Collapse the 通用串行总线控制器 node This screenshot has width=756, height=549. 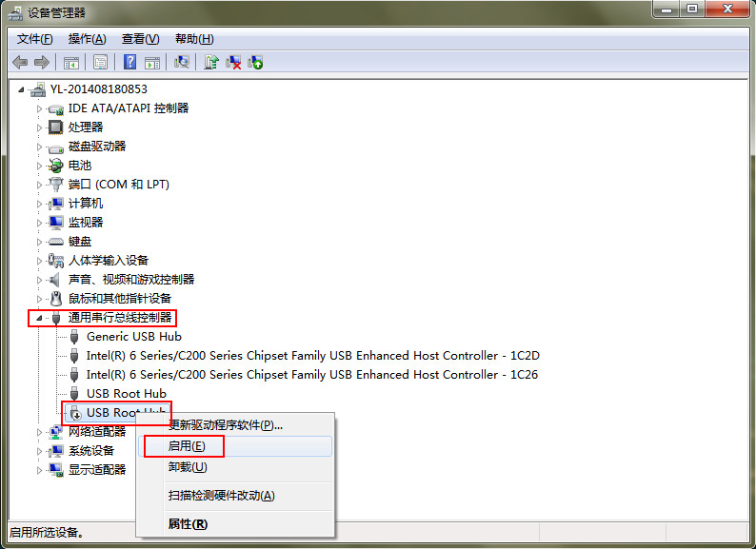(x=40, y=318)
